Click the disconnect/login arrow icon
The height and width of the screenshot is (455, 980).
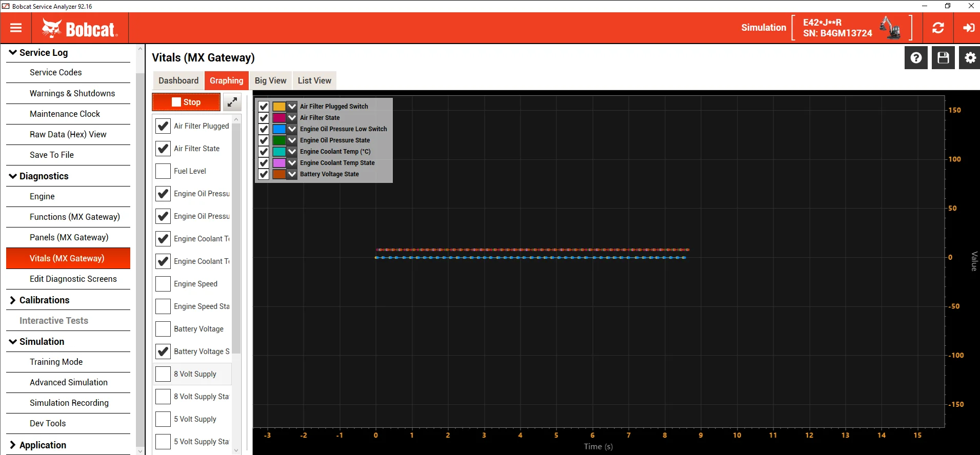(968, 28)
